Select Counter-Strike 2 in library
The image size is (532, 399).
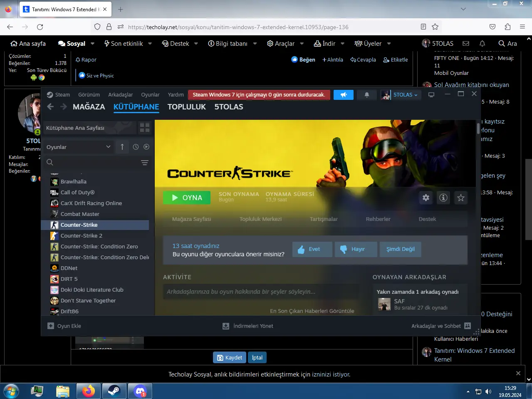coord(95,235)
